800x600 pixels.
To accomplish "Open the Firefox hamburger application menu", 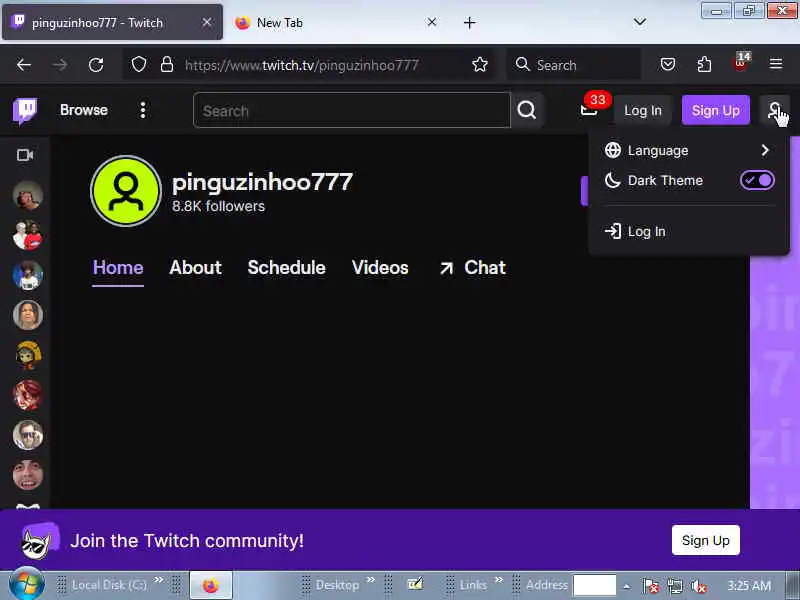I will click(x=776, y=64).
